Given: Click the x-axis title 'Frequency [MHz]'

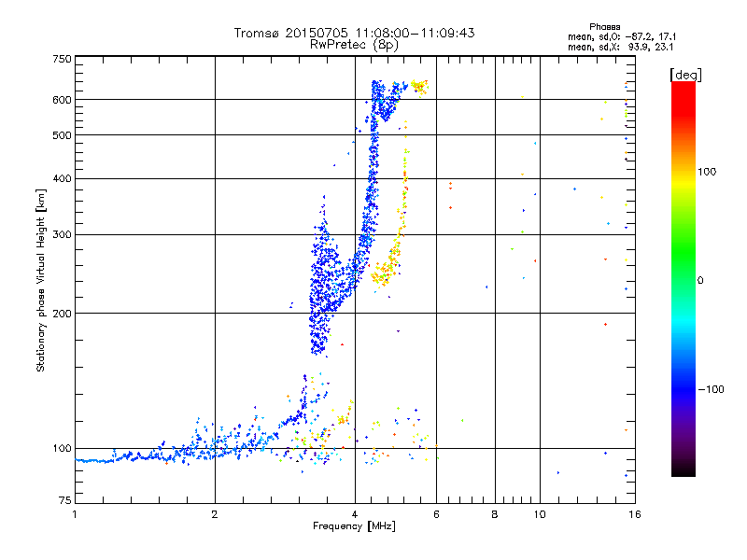Looking at the screenshot, I should tap(354, 526).
